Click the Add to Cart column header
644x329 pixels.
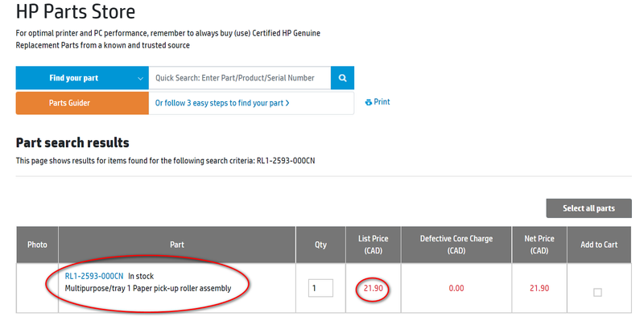599,245
